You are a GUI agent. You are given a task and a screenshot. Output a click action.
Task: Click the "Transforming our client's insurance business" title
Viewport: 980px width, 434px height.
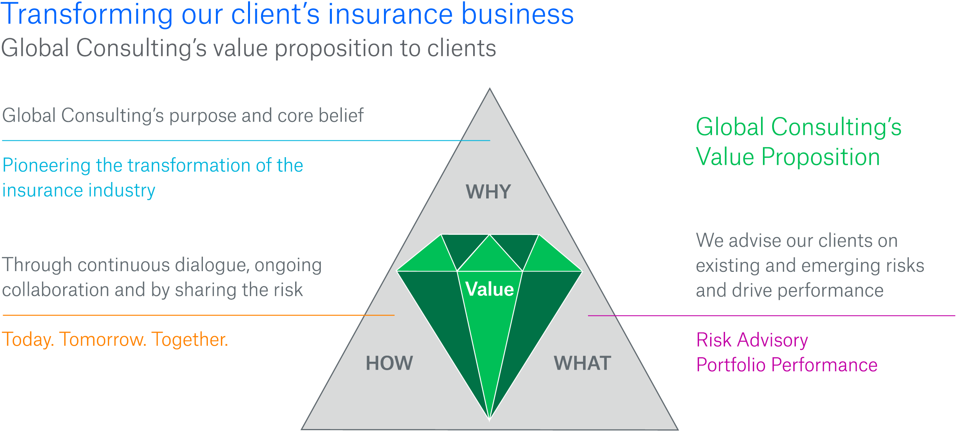click(x=287, y=15)
